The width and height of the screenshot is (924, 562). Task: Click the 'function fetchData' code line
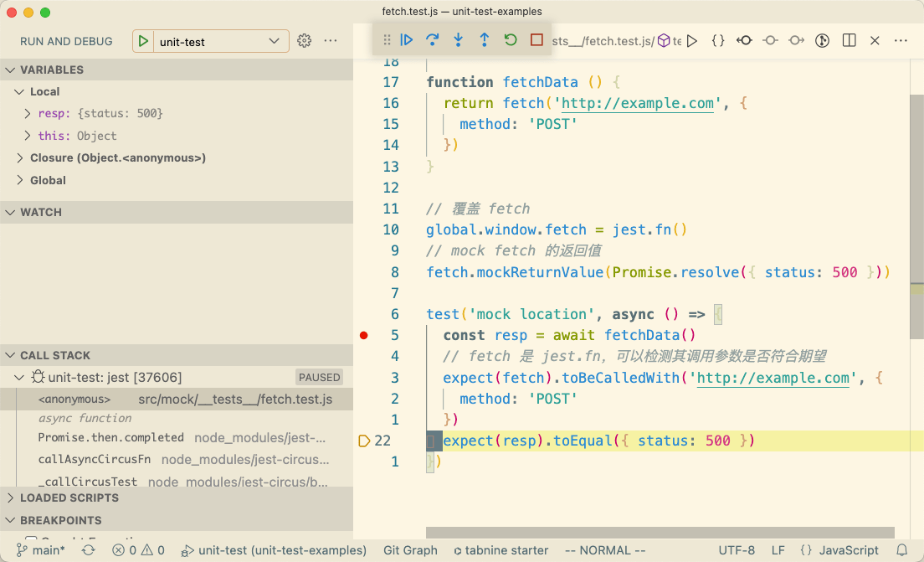523,82
